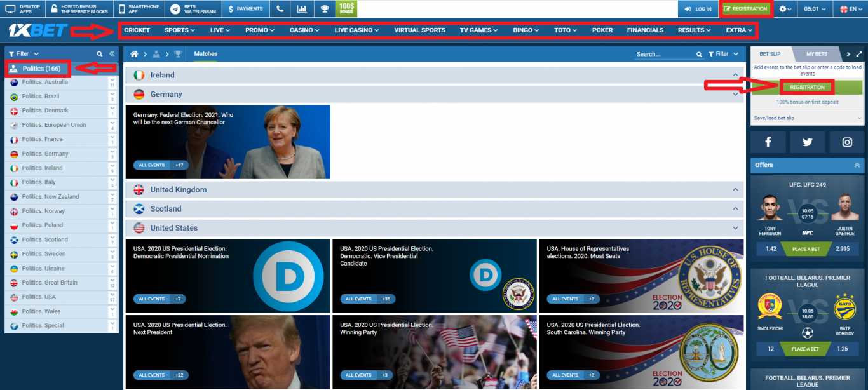Select Politics. Great Britain in sidebar
Image resolution: width=868 pixels, height=390 pixels.
click(50, 283)
